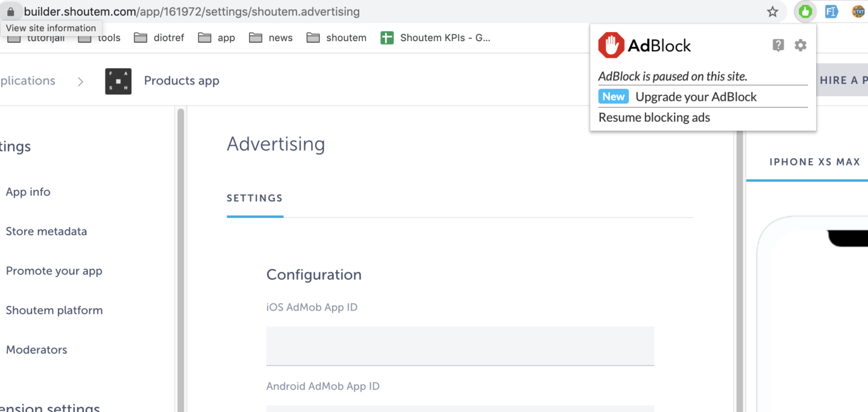Open the cookie TXT extension icon
This screenshot has width=868, height=412.
click(858, 11)
